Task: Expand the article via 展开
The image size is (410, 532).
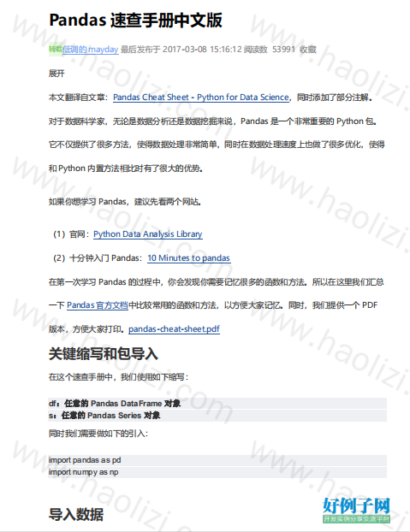Action: 56,74
